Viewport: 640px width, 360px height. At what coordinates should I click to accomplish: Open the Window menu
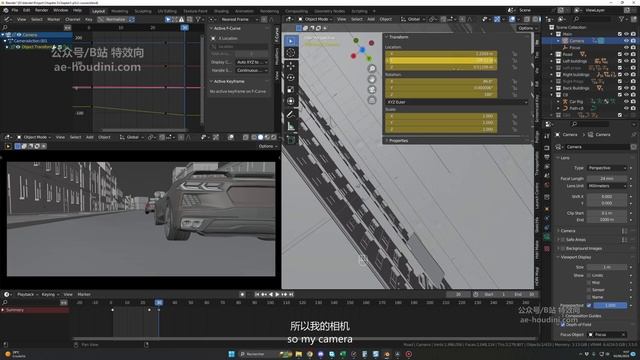60,10
